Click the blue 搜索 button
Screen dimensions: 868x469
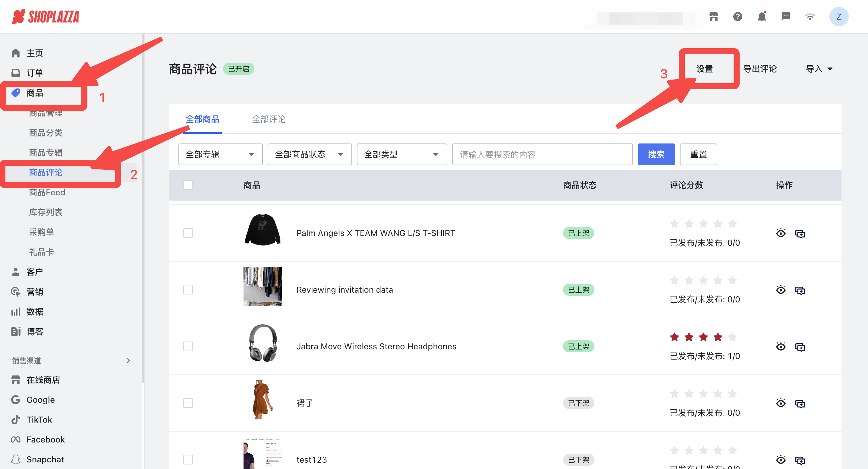[x=656, y=154]
